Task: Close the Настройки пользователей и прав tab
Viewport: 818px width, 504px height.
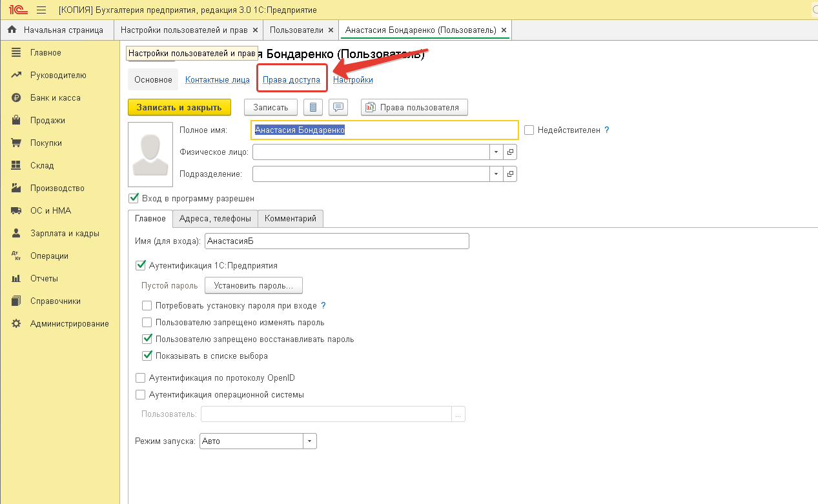Action: tap(255, 30)
